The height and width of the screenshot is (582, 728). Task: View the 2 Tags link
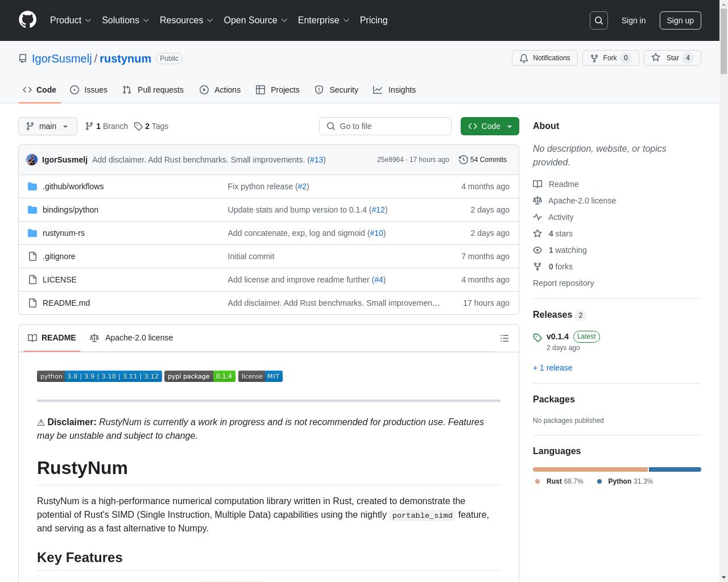(151, 126)
